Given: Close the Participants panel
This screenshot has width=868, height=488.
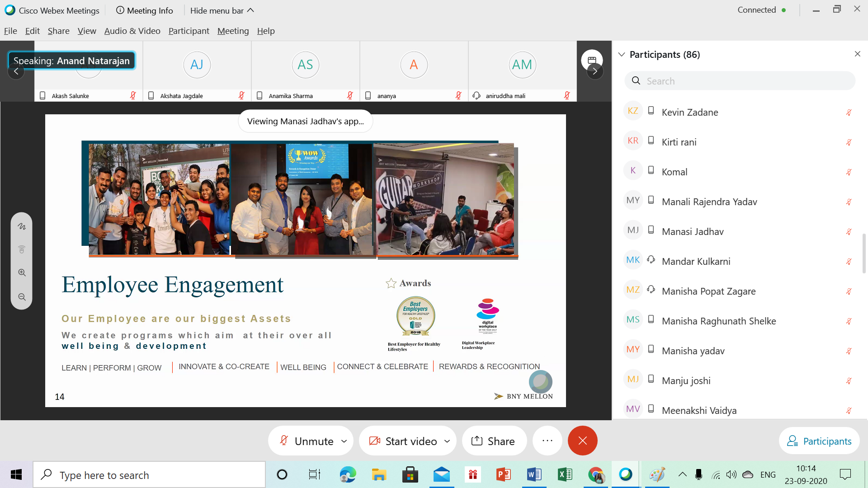Looking at the screenshot, I should click(857, 54).
